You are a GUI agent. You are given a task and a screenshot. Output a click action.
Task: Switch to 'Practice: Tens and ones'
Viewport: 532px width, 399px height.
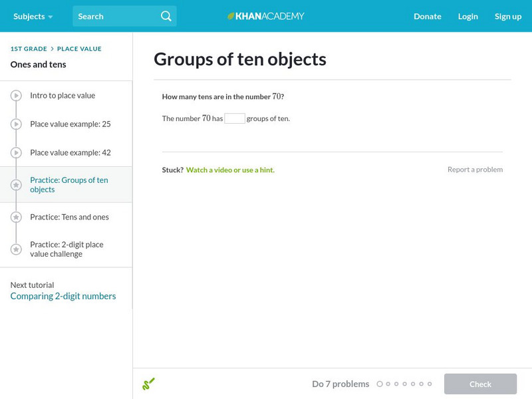pos(70,217)
